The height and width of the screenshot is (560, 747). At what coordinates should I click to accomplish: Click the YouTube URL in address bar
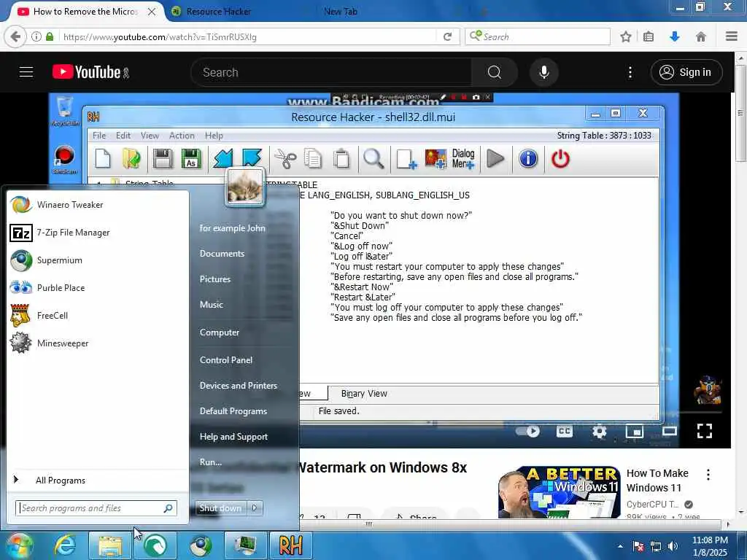coord(160,36)
